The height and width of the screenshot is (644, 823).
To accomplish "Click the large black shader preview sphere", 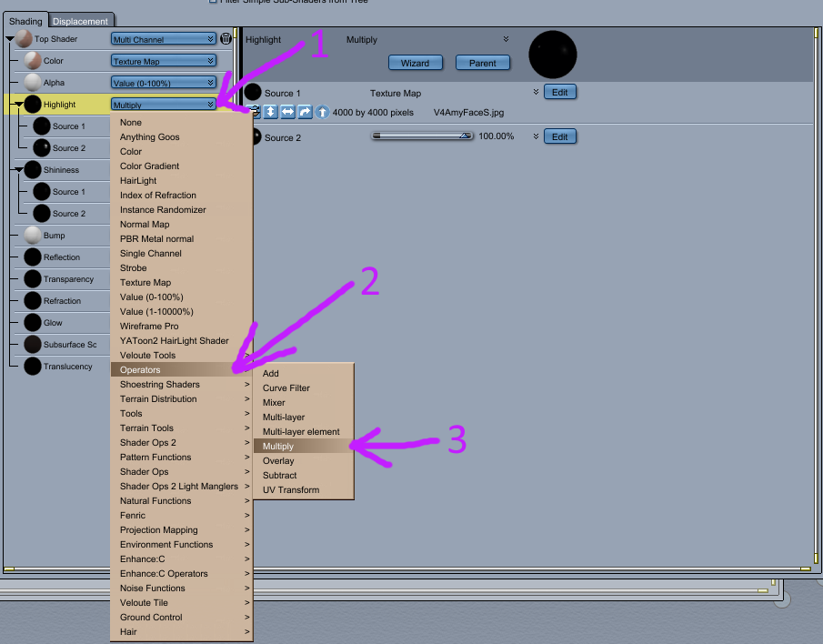I will (552, 55).
